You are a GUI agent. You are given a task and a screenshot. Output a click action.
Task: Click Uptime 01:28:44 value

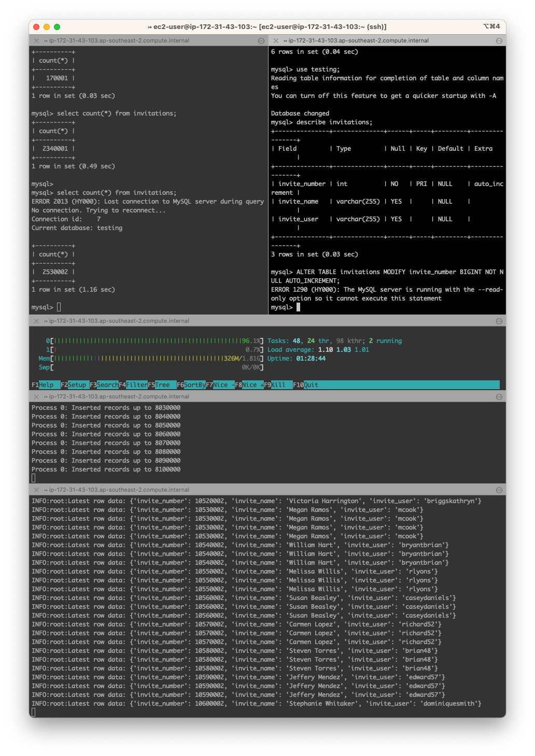(311, 359)
